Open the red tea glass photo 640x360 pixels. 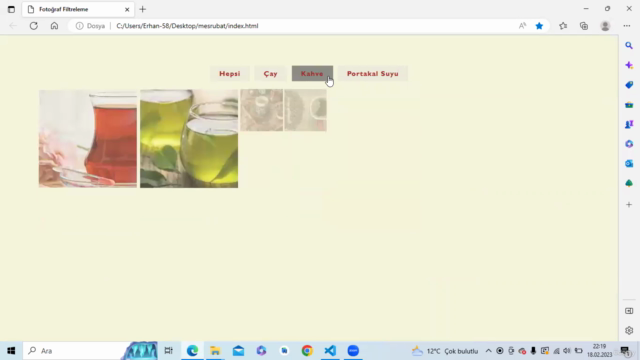(x=88, y=139)
